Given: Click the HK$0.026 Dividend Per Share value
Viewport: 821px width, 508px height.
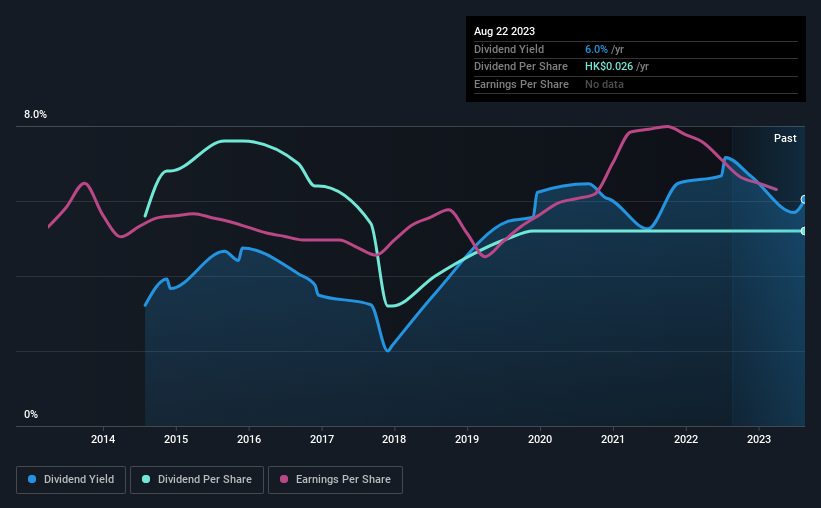Looking at the screenshot, I should coord(609,67).
